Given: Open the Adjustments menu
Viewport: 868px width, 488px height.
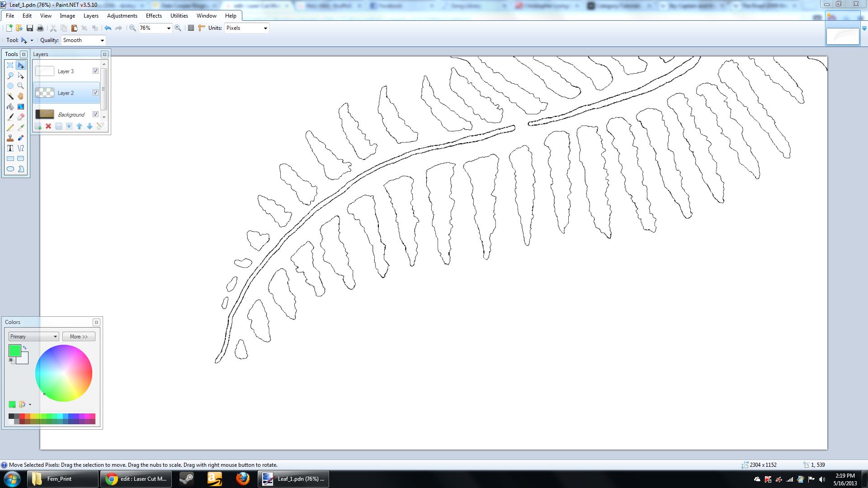Looking at the screenshot, I should [x=122, y=16].
